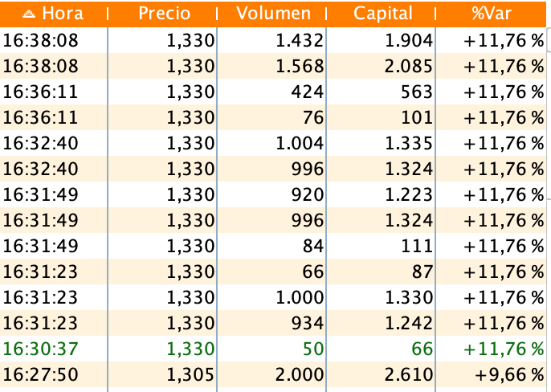551x392 pixels.
Task: Click the +9,66 % variation cell
Action: [x=509, y=374]
